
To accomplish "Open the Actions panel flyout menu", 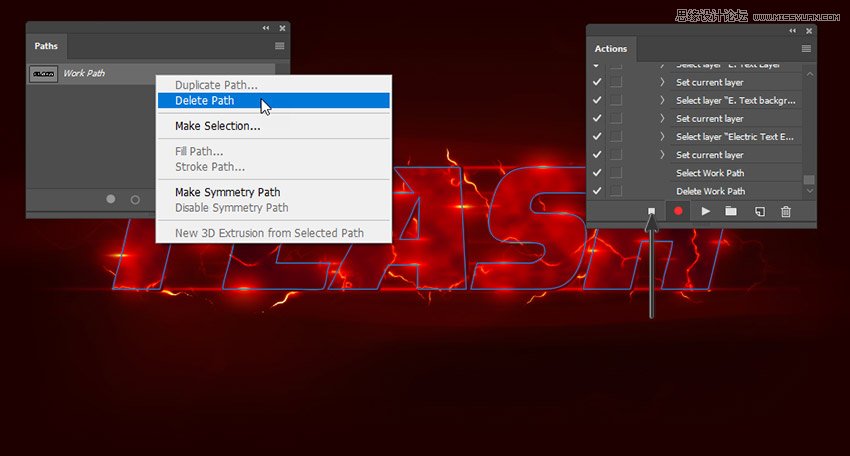I will click(806, 48).
